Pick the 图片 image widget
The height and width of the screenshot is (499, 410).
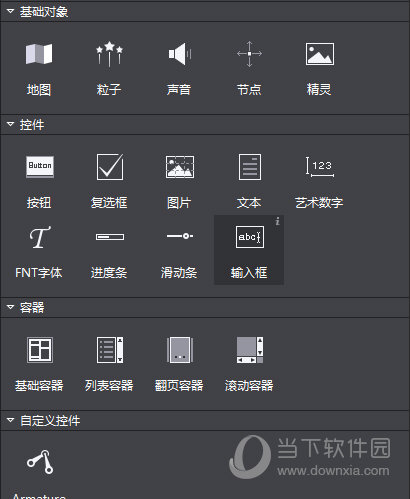click(180, 167)
